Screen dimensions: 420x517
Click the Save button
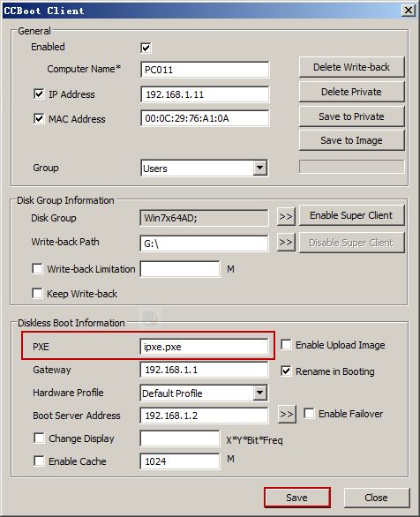coord(297,498)
